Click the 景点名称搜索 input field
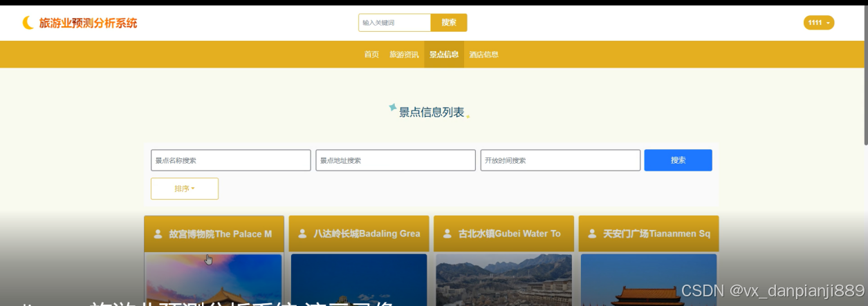The height and width of the screenshot is (306, 868). click(231, 160)
